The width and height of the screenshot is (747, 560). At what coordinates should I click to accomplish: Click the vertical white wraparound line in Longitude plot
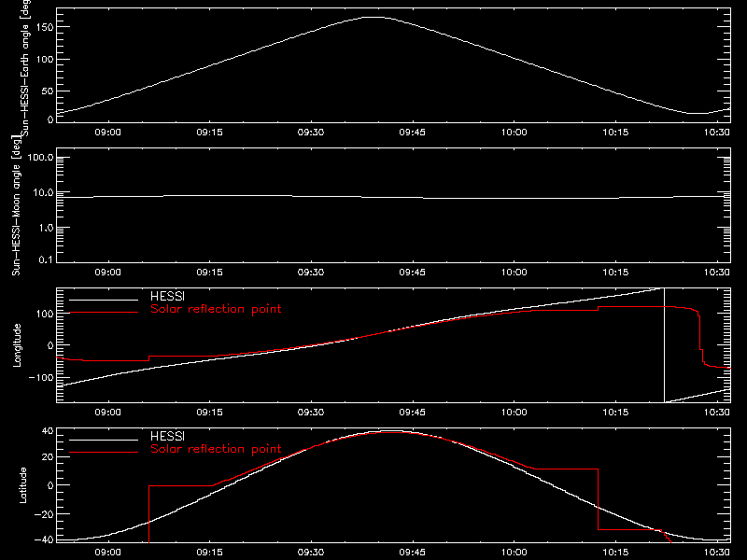point(664,345)
